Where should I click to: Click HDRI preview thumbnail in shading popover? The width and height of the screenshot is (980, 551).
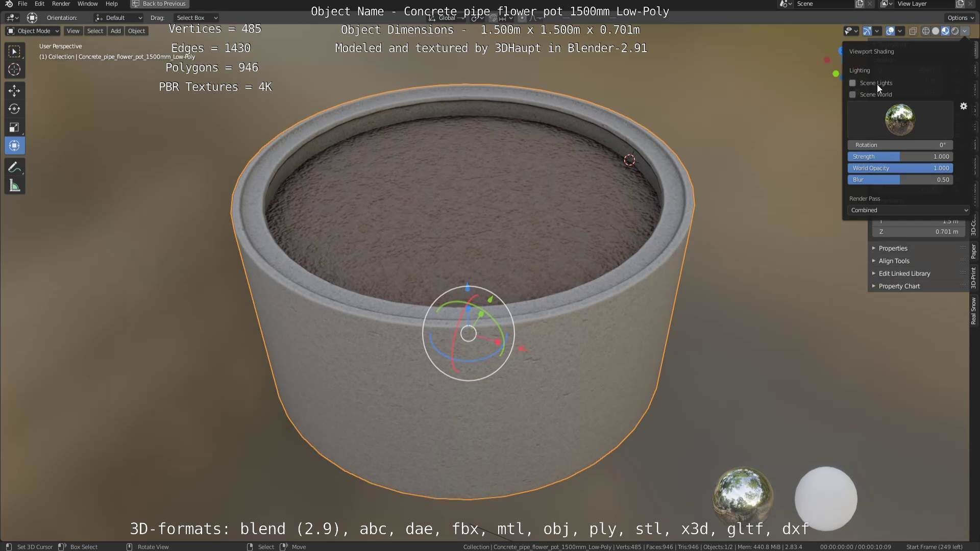[x=900, y=119]
